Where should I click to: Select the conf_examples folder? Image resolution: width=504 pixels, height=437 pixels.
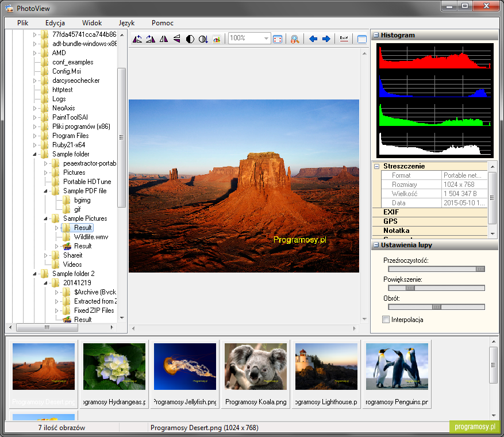pos(73,62)
